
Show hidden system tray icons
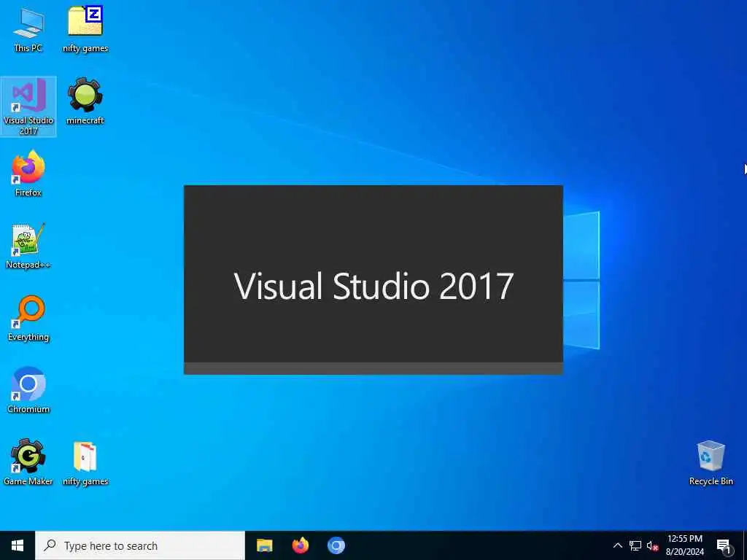point(617,545)
